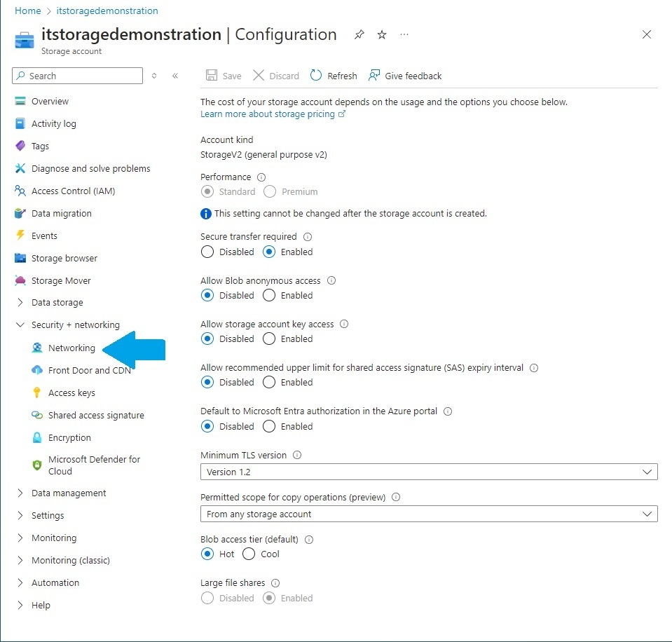This screenshot has height=642, width=672.
Task: Click Give feedback
Action: [405, 76]
